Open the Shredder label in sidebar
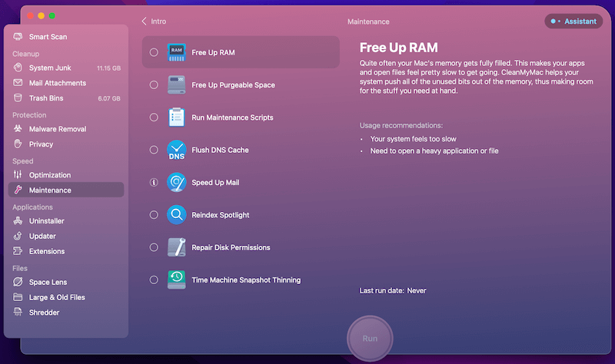The width and height of the screenshot is (615, 364). (x=44, y=313)
